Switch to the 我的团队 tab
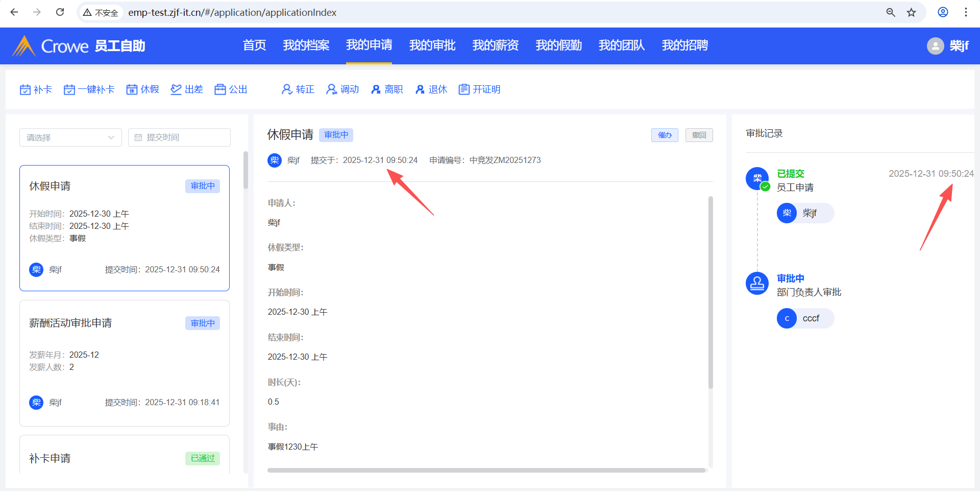Viewport: 980px width, 491px height. tap(622, 45)
